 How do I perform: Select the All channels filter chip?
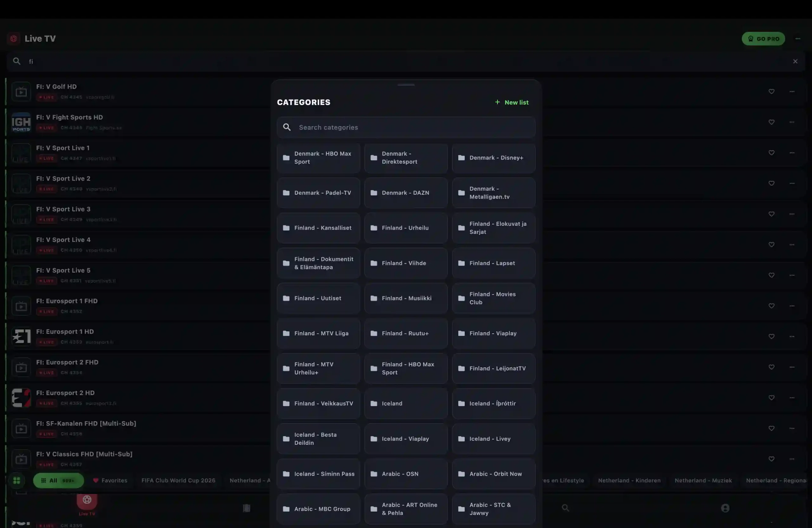click(58, 480)
